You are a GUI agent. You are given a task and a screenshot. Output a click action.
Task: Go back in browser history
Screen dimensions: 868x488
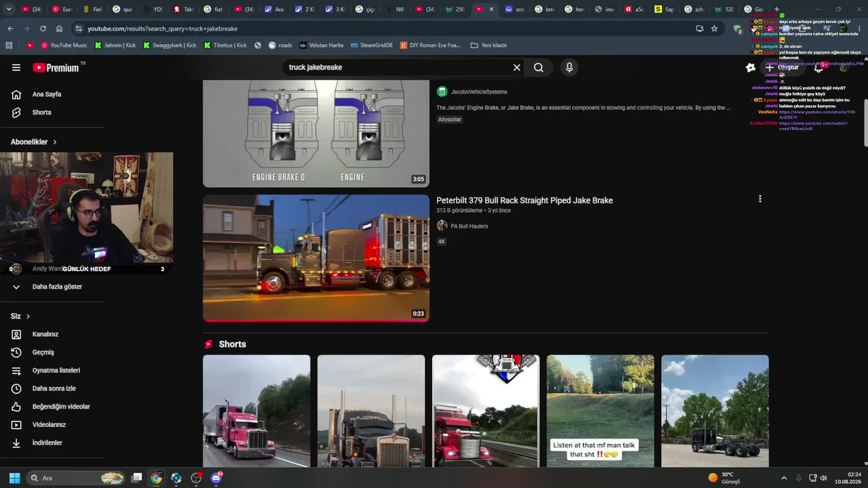(10, 28)
